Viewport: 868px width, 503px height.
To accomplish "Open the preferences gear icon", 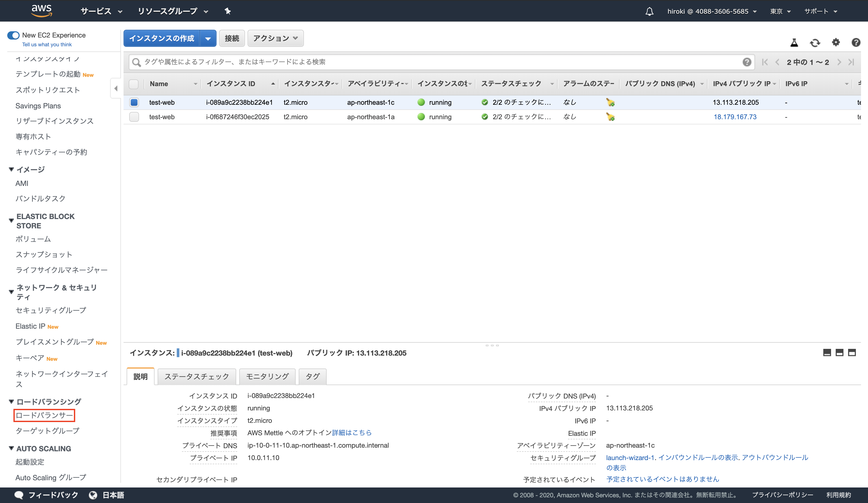I will [x=836, y=42].
